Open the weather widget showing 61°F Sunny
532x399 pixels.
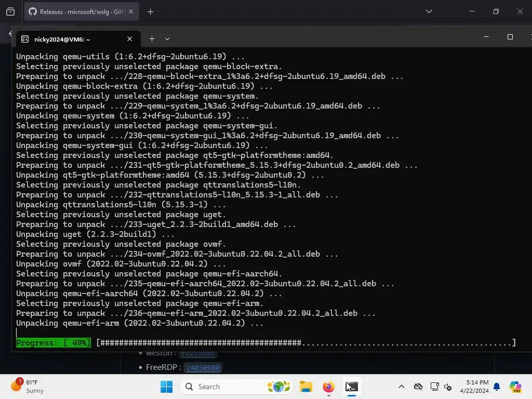coord(28,387)
